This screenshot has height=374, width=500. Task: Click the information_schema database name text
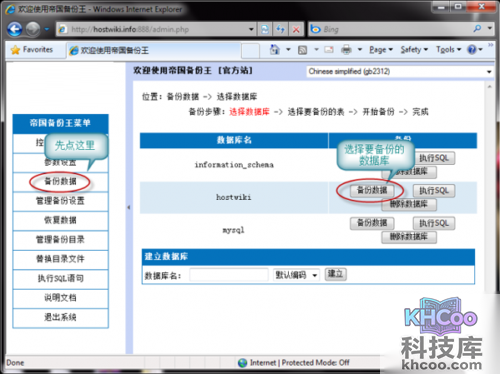coord(234,165)
